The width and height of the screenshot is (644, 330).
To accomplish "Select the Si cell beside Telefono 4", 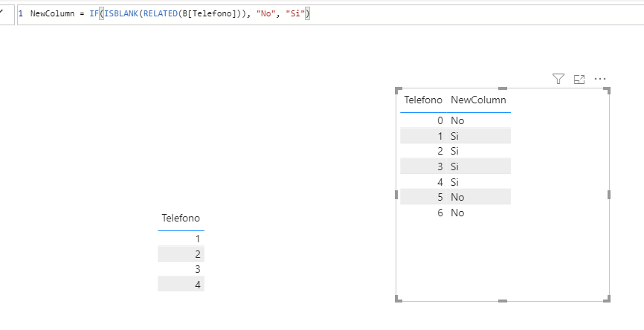I will (454, 182).
